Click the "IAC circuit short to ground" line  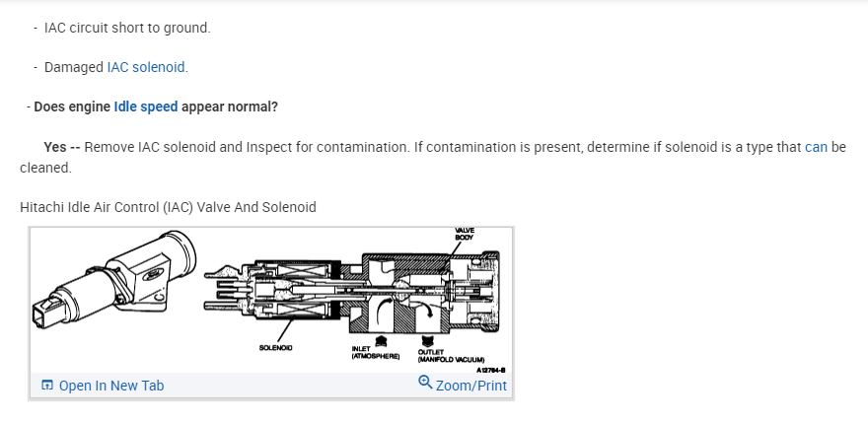127,28
